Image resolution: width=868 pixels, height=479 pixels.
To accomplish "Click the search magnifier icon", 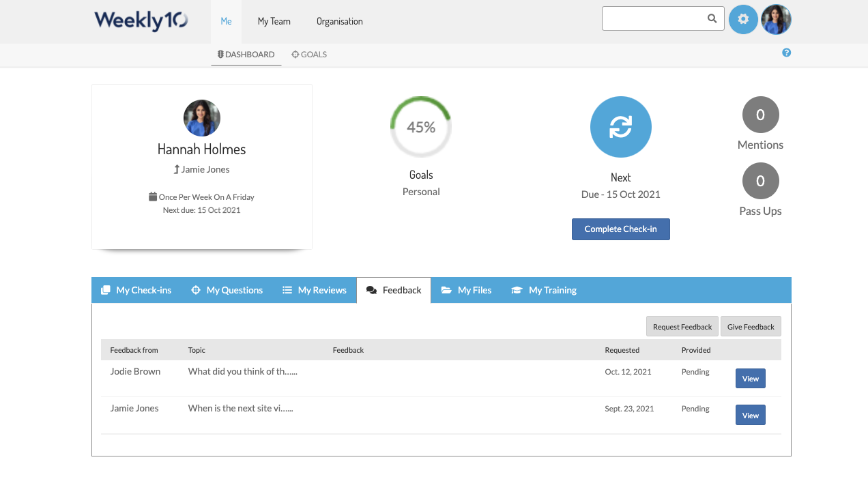I will point(712,19).
